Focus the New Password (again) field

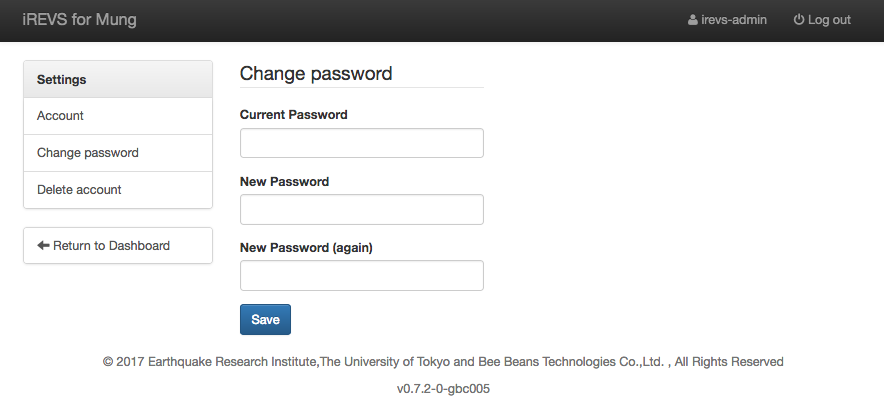[362, 275]
